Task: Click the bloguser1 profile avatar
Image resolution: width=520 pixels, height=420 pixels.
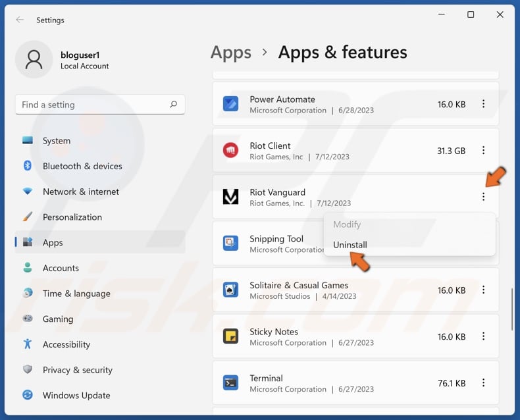Action: (34, 60)
